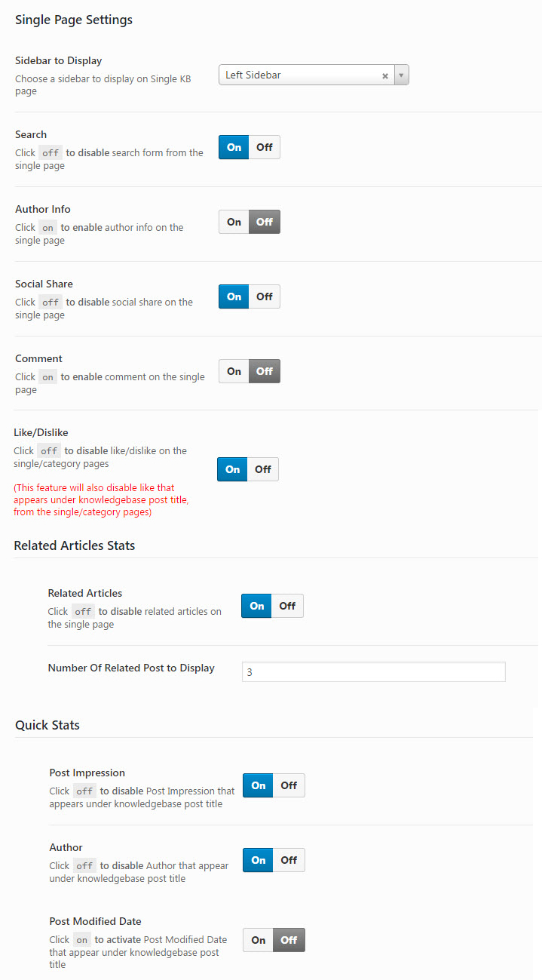
Task: Select On for Related Articles
Action: pos(256,606)
